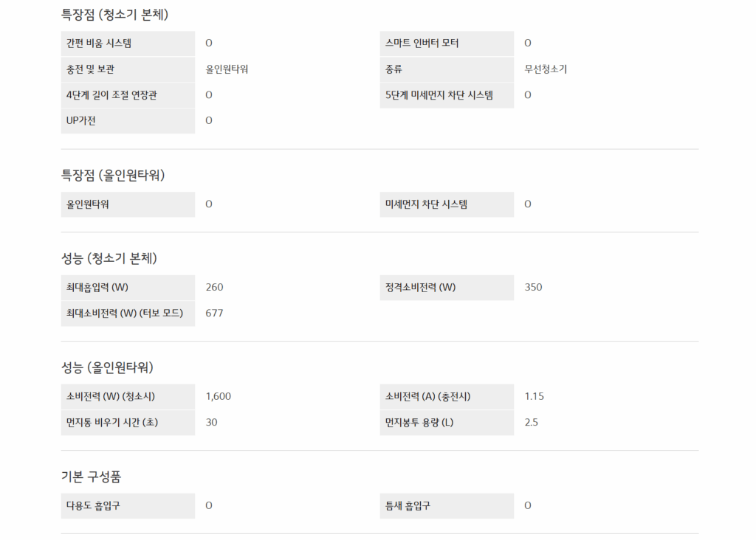This screenshot has height=540, width=756.
Task: Click the 먼지통 비우기 시간 (초) label
Action: click(x=112, y=423)
